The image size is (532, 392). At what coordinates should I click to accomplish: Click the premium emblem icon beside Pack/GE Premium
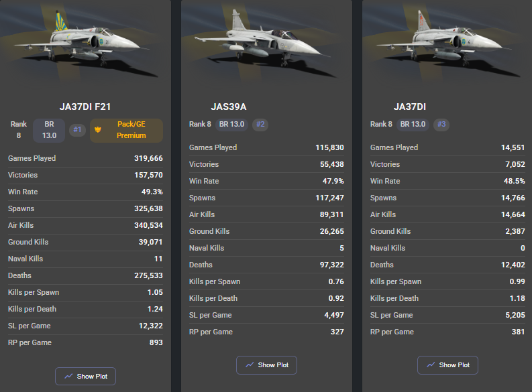pos(98,130)
